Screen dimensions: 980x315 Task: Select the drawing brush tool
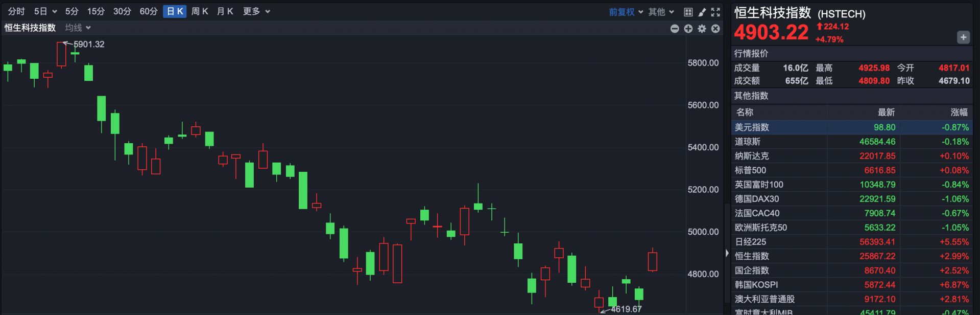point(702,12)
